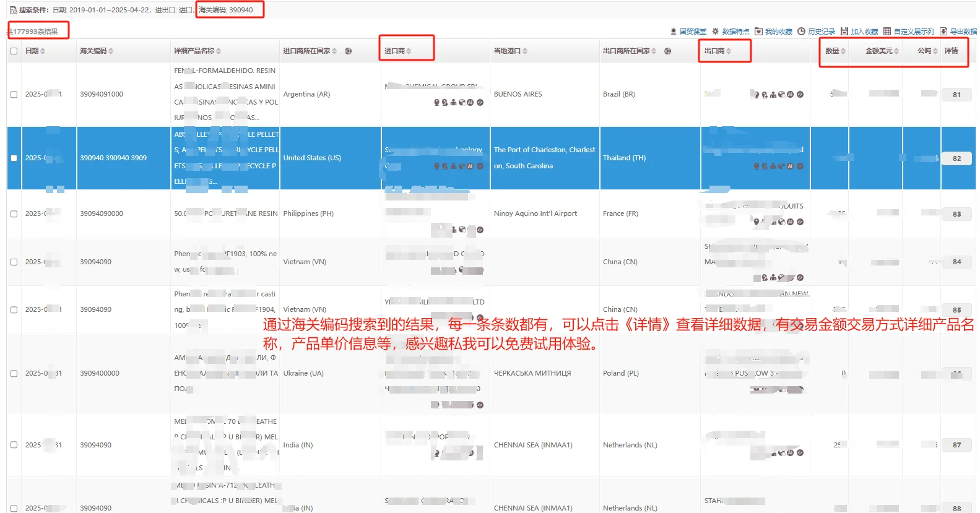Click compass icon in Philippines importer cell

pyautogui.click(x=480, y=230)
